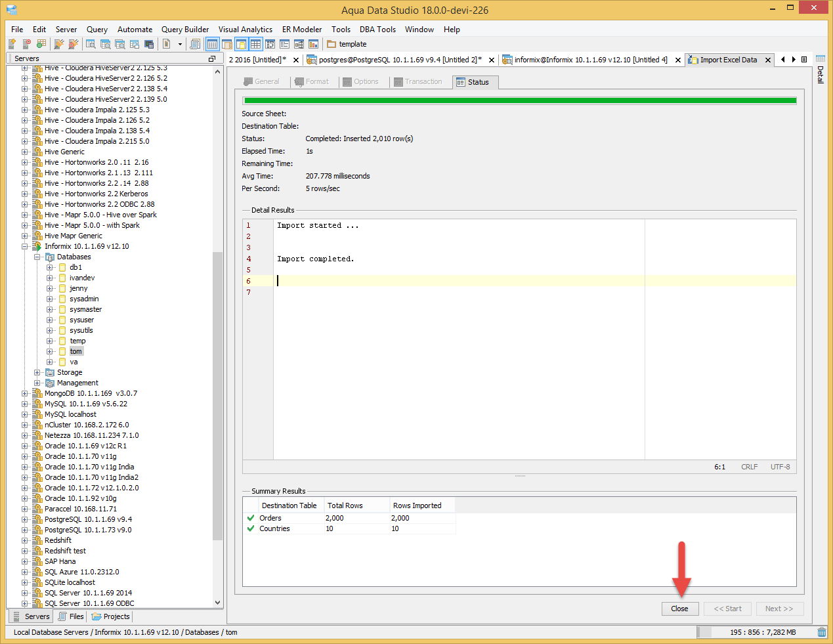The width and height of the screenshot is (833, 644).
Task: Expand the Storage tree node
Action: pyautogui.click(x=37, y=372)
